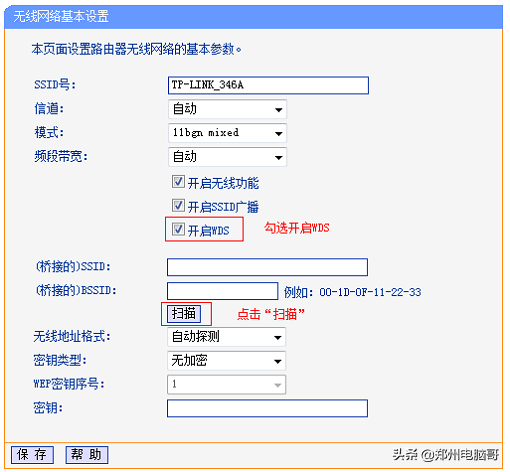This screenshot has width=510, height=472.
Task: Open the 无线地址格式 dropdown
Action: click(226, 337)
